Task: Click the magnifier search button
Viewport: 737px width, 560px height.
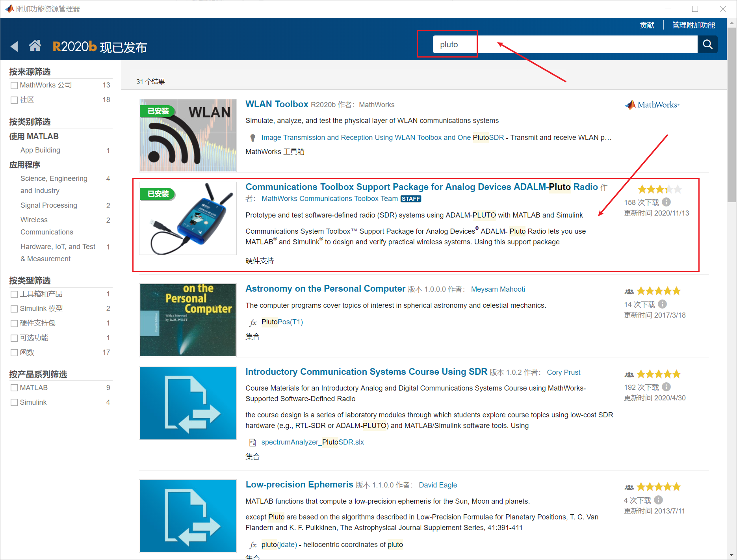Action: (707, 44)
